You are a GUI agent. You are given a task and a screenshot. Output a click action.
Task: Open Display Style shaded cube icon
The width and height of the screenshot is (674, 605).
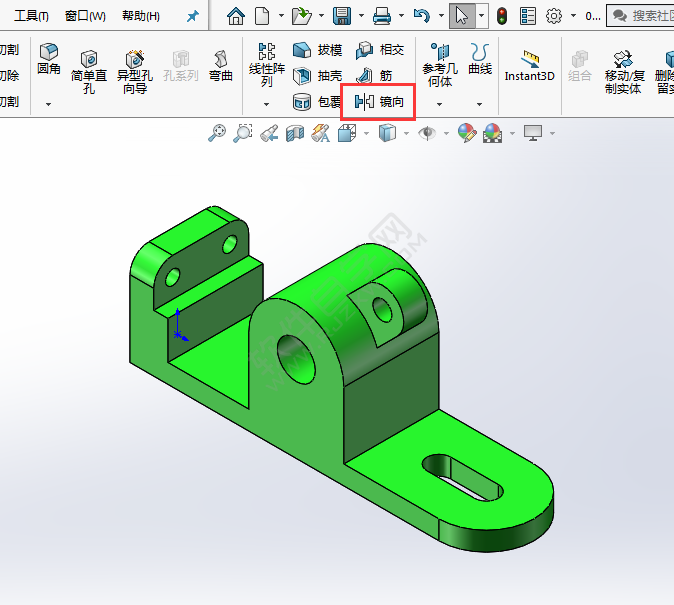click(x=387, y=133)
